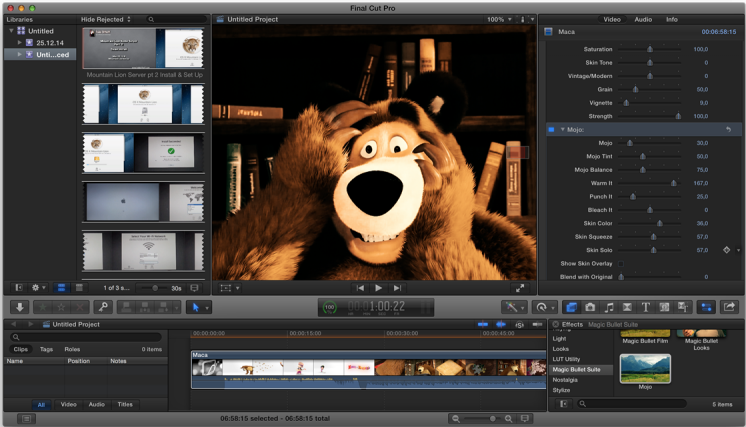746x427 pixels.
Task: Open the Tags tab in Timeline Index
Action: [x=46, y=349]
